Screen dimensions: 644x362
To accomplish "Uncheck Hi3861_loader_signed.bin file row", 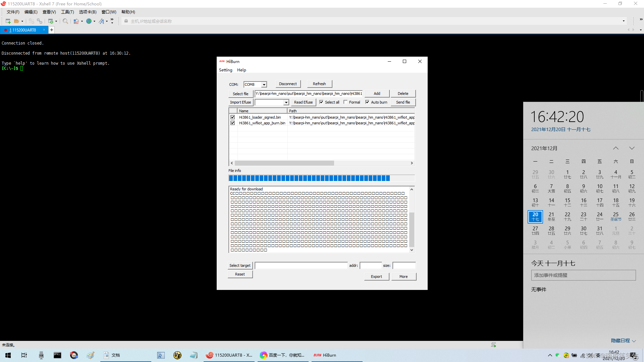I will point(232,117).
